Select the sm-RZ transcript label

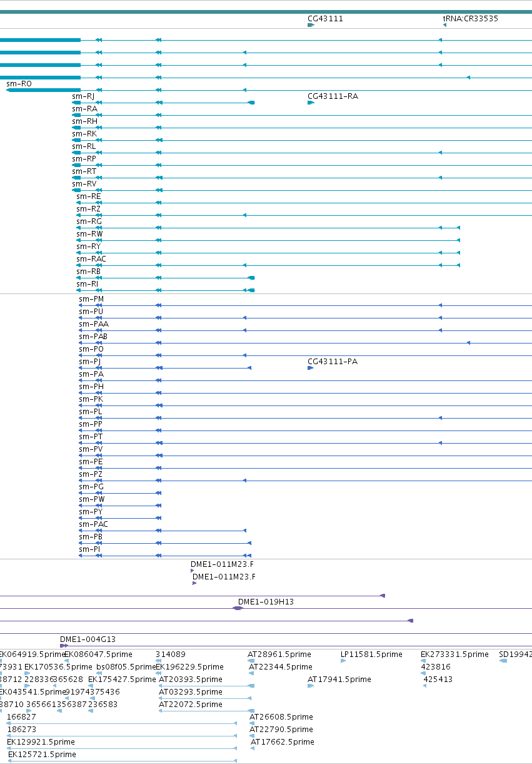click(89, 209)
